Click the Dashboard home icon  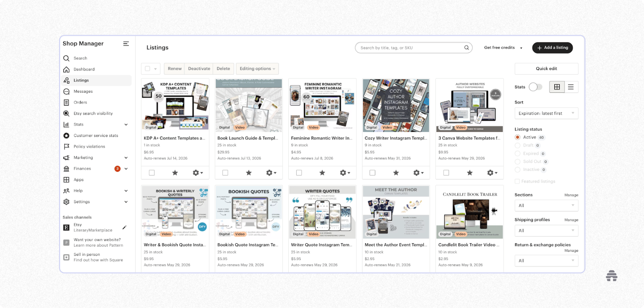point(66,69)
